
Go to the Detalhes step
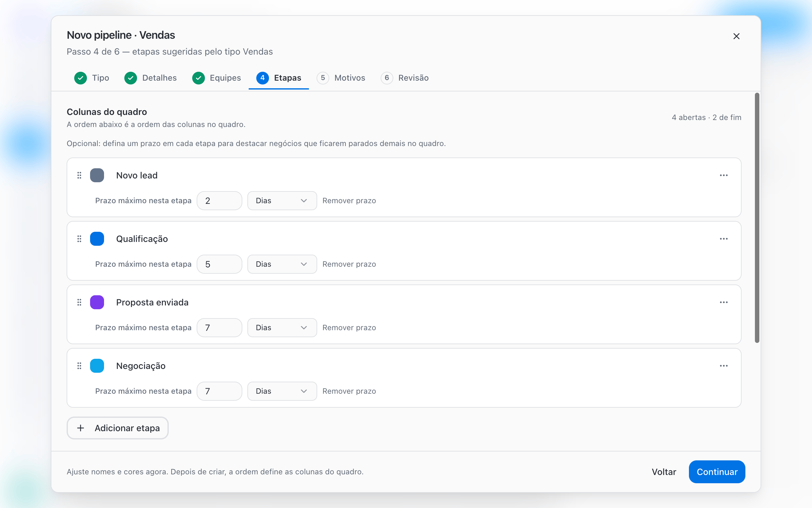click(x=151, y=78)
